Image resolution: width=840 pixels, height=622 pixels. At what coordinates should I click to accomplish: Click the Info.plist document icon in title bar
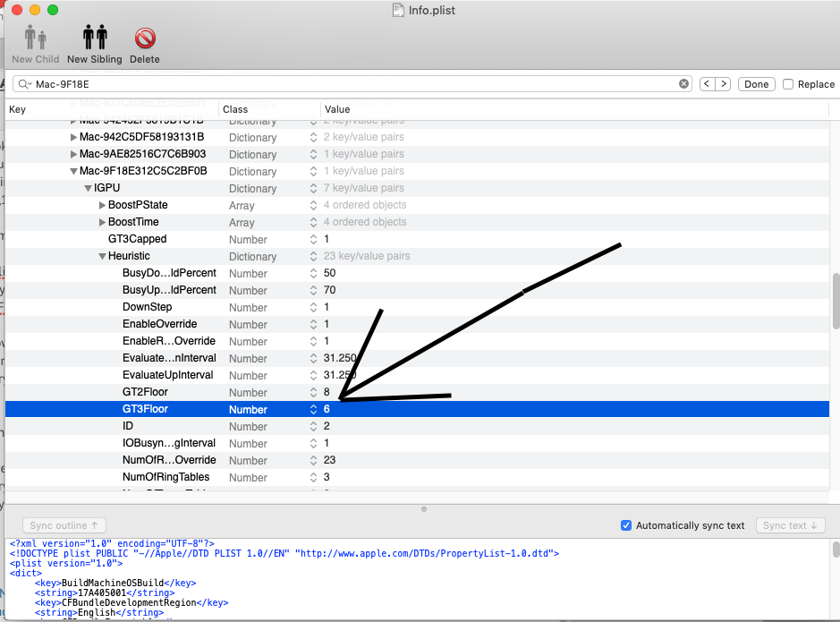[399, 10]
